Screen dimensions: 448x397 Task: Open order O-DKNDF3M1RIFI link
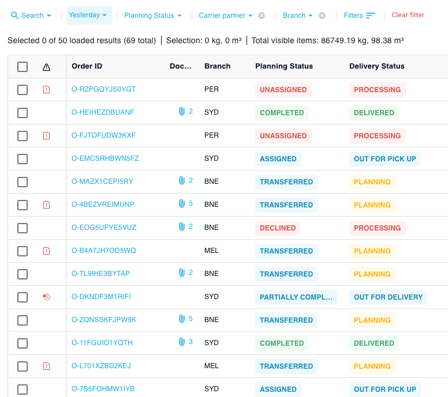pyautogui.click(x=101, y=296)
